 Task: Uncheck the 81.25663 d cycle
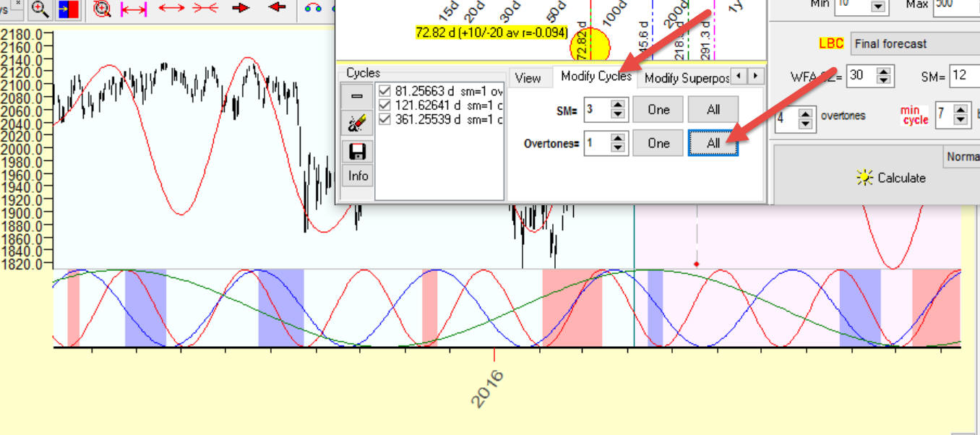(384, 91)
